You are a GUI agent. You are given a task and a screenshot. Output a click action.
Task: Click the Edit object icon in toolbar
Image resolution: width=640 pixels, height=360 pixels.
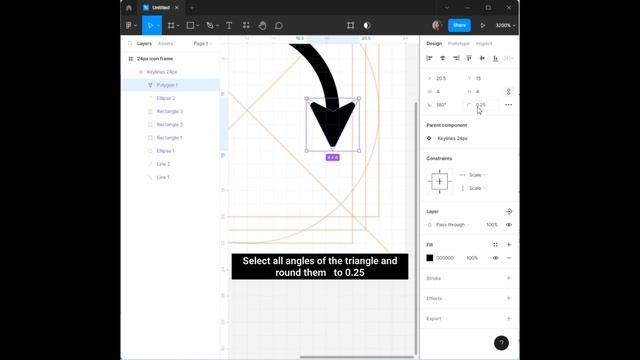(351, 25)
